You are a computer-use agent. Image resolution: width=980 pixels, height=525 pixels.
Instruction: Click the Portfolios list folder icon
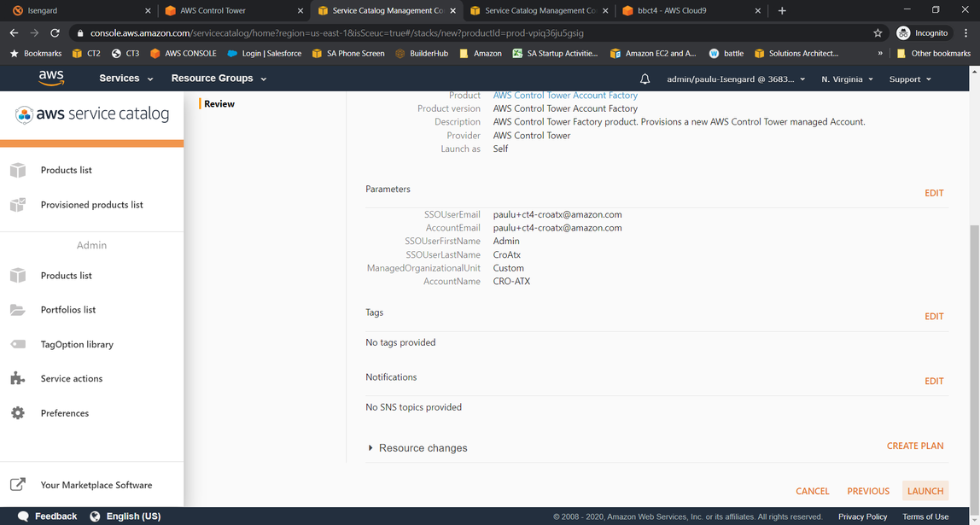click(17, 310)
